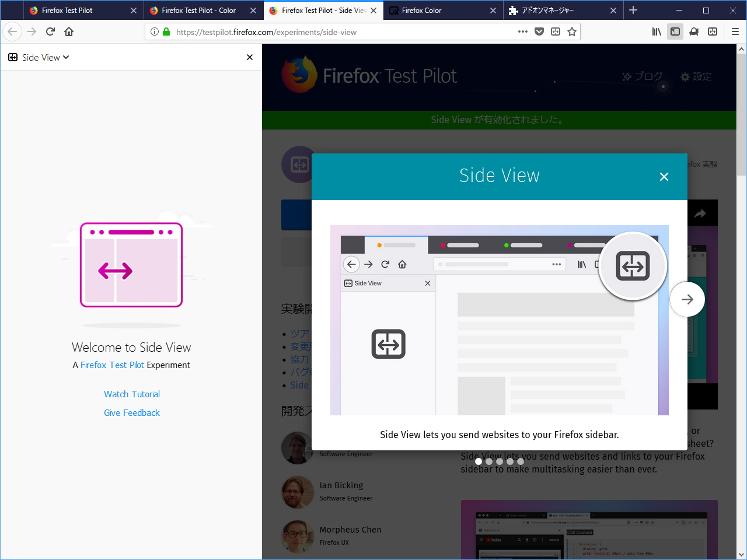Select the fifth tour pagination dot

(521, 461)
